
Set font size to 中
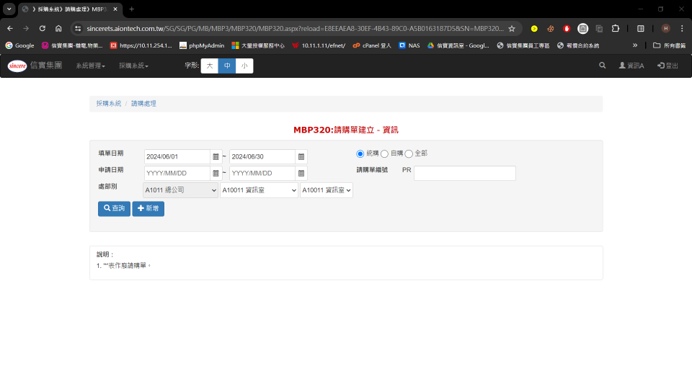click(227, 66)
